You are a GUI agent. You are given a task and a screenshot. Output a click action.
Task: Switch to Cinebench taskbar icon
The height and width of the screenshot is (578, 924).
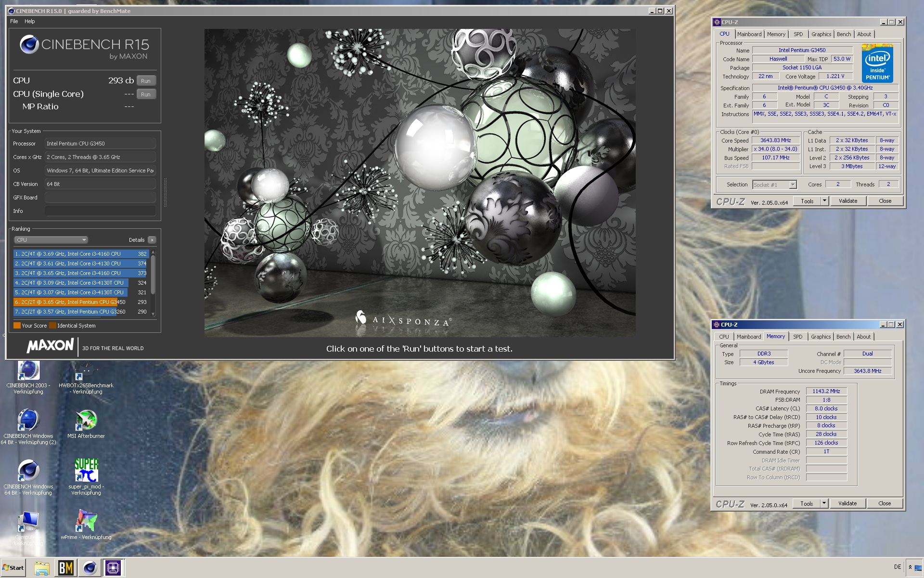[x=90, y=568]
